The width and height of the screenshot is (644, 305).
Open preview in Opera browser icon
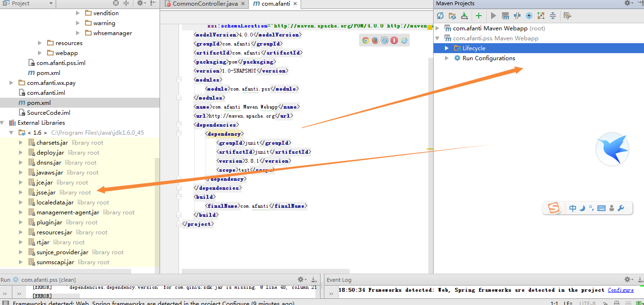tap(394, 40)
